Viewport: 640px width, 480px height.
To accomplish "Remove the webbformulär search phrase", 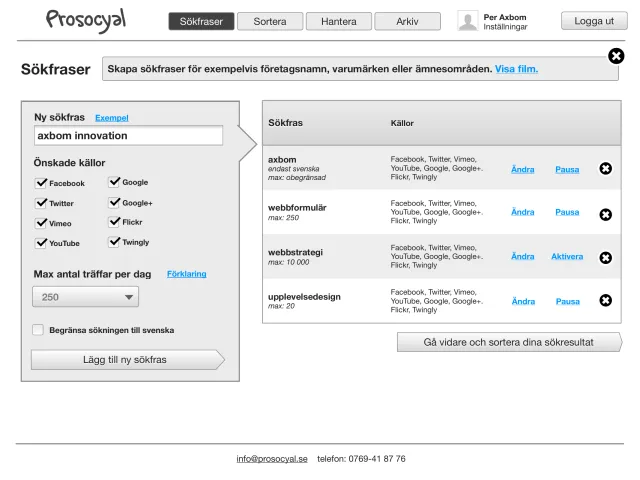I will coord(605,214).
